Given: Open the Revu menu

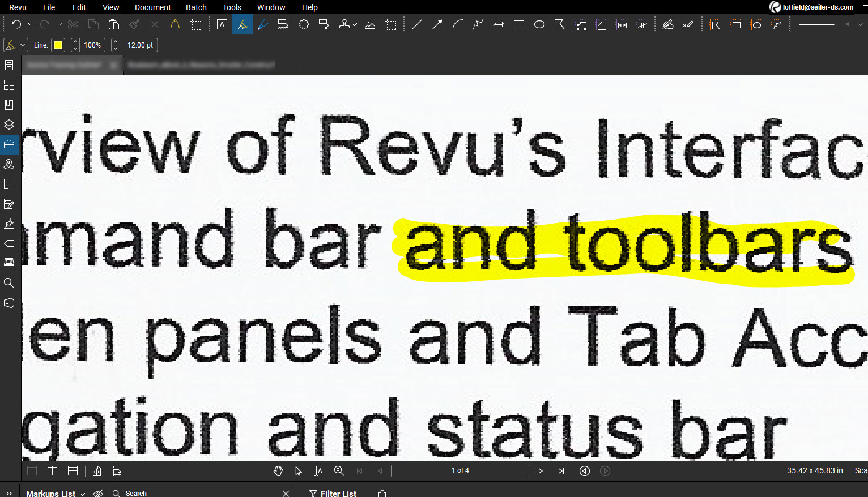Looking at the screenshot, I should (18, 7).
